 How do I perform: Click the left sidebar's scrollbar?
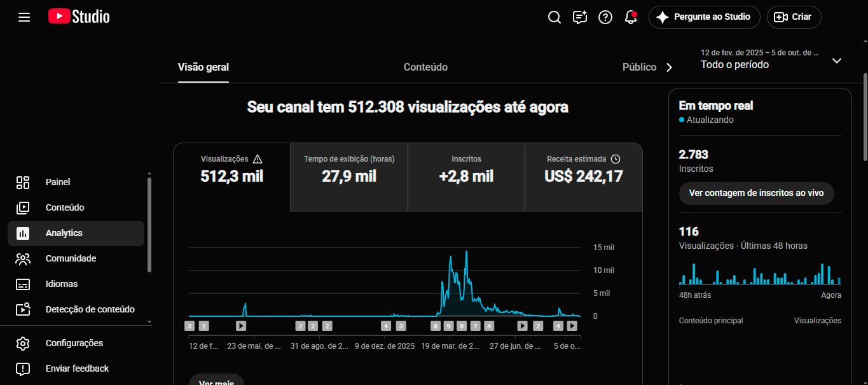[149, 225]
